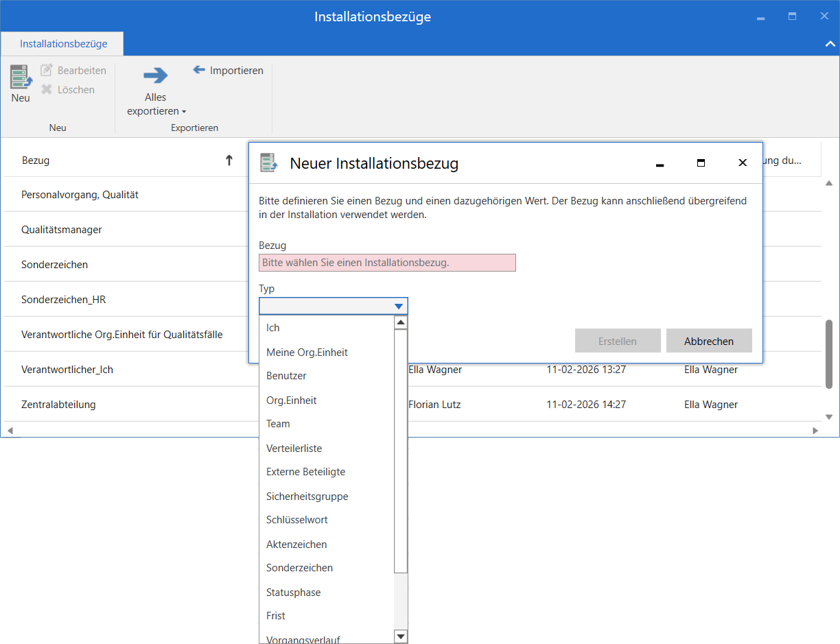Open the Installationsbezüge ribbon tab
This screenshot has width=840, height=644.
point(63,43)
